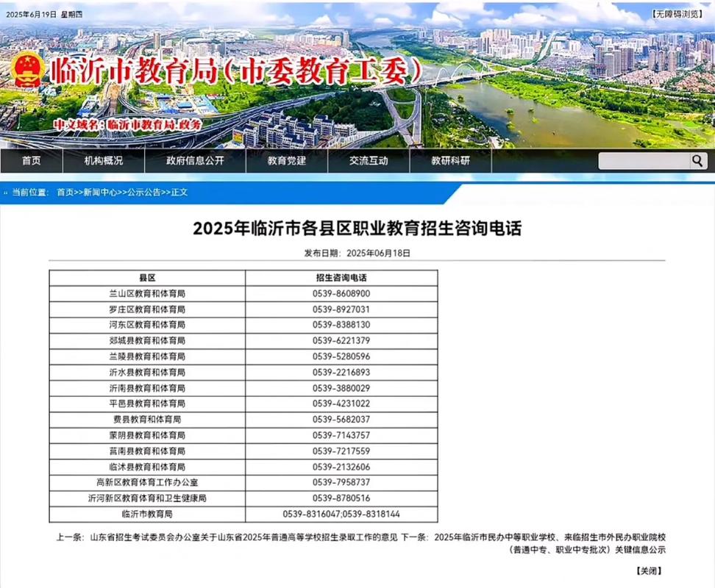Open the 交流互动 menu
The image size is (715, 588).
367,160
